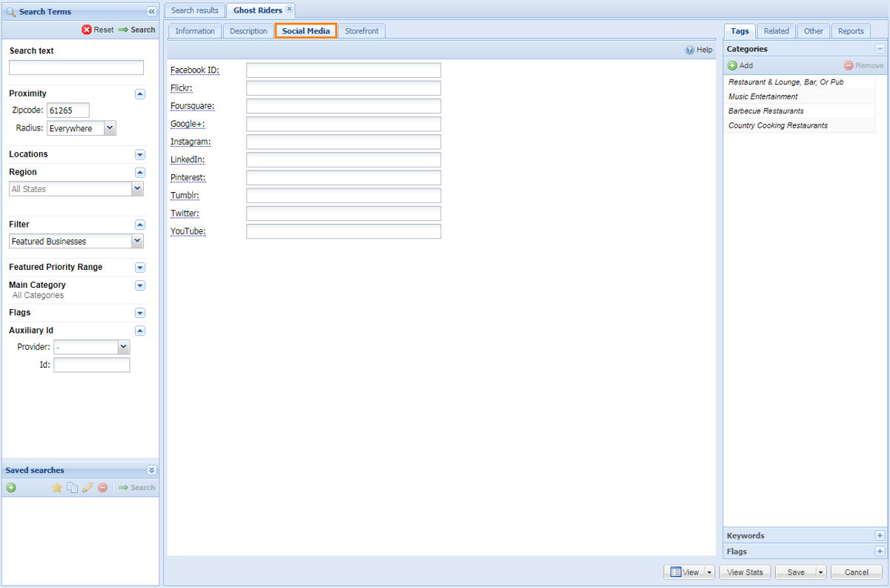Open the Reports tab
890x588 pixels.
point(851,31)
